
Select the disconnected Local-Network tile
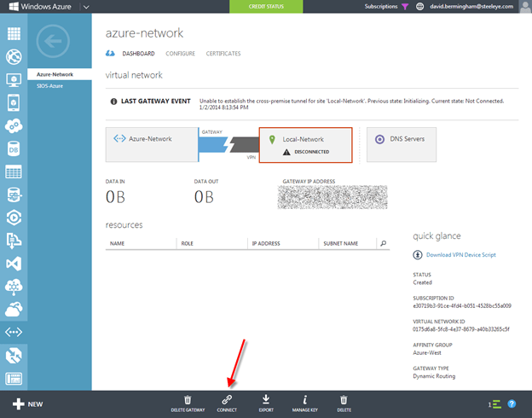click(x=304, y=144)
